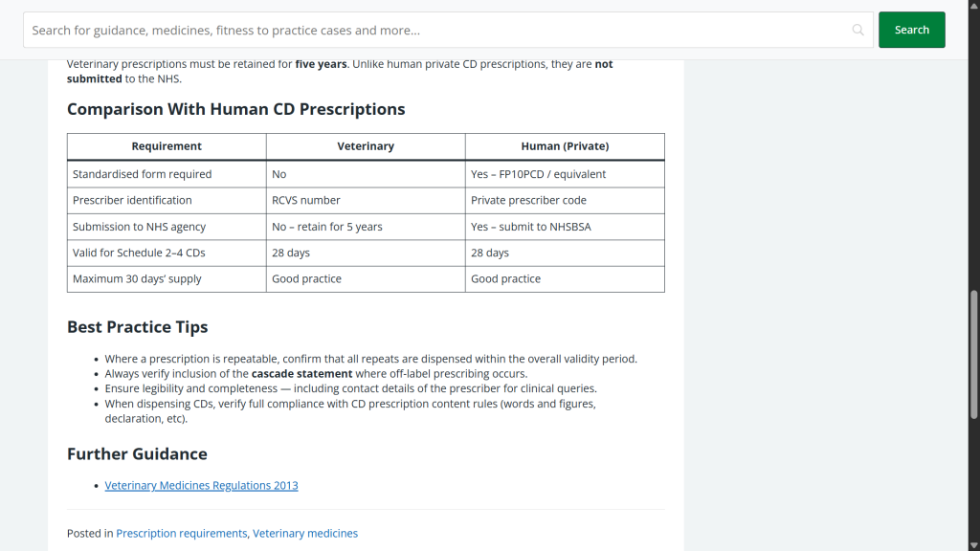This screenshot has height=551, width=980.
Task: Follow the Veterinary medicines category link
Action: (x=305, y=533)
